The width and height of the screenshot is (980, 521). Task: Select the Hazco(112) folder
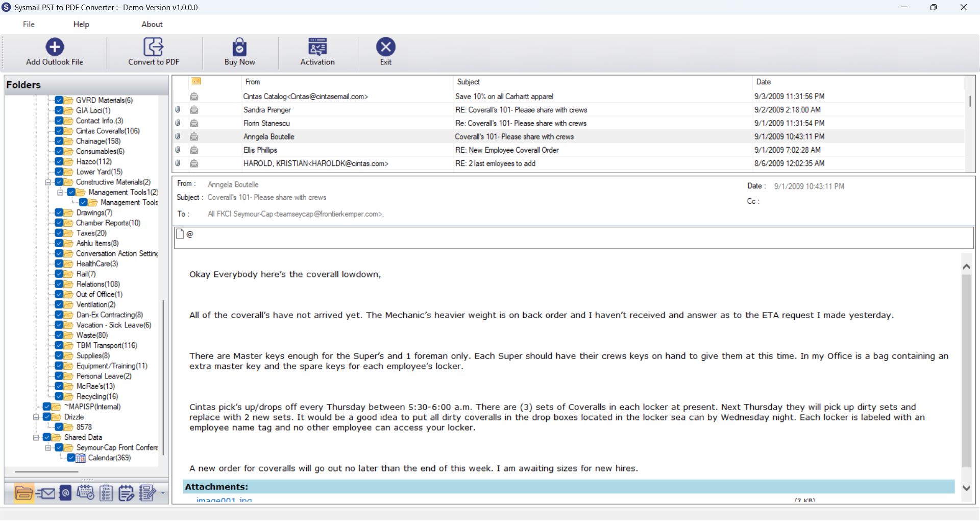point(94,161)
